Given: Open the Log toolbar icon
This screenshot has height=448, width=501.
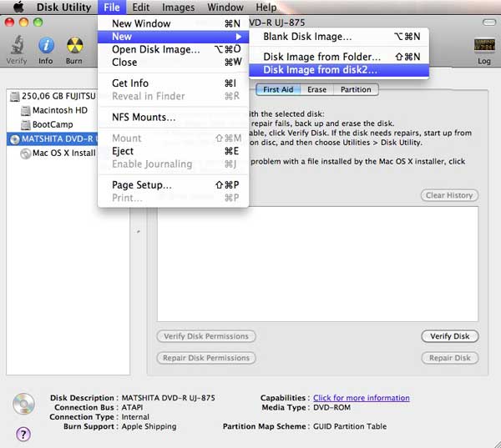Looking at the screenshot, I should point(484,45).
